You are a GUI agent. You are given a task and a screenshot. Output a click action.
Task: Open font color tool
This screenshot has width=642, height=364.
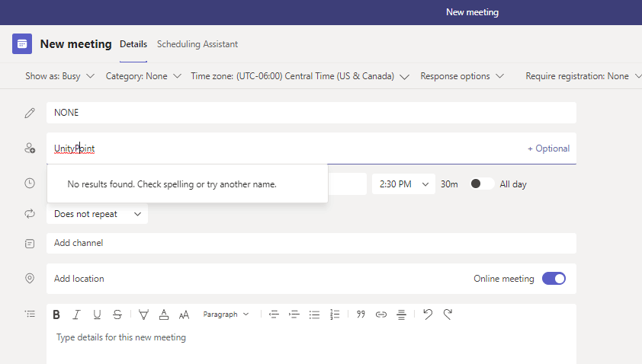(x=164, y=315)
